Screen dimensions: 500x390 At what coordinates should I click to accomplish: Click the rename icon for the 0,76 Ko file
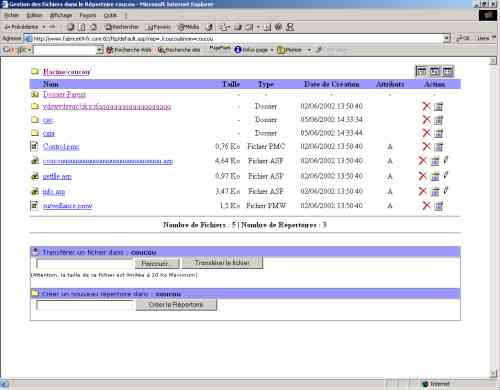(x=438, y=147)
